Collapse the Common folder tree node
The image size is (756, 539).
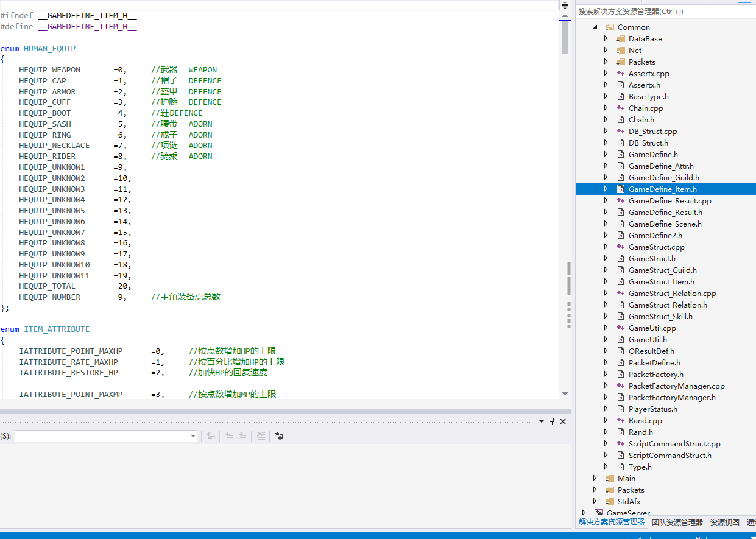tap(595, 27)
